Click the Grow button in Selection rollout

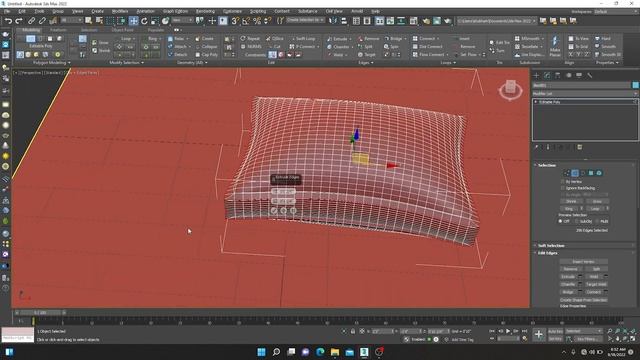tap(597, 201)
